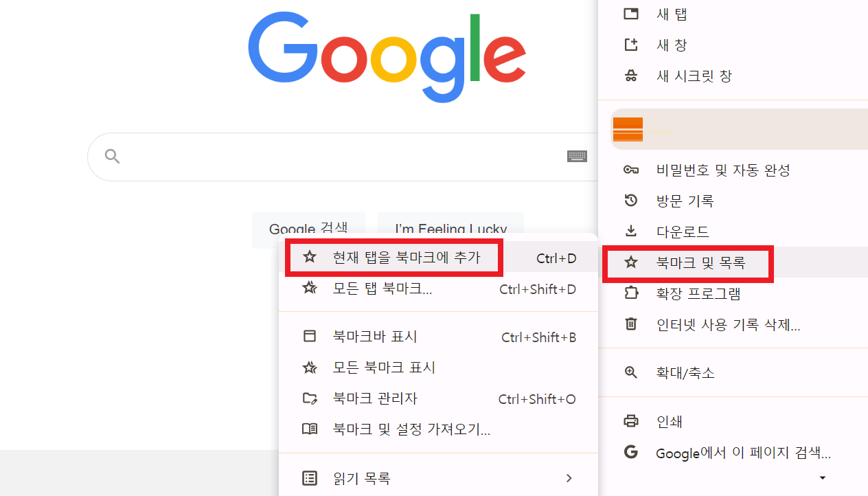Click the Google G icon in the menu
This screenshot has height=496, width=868.
pyautogui.click(x=630, y=452)
